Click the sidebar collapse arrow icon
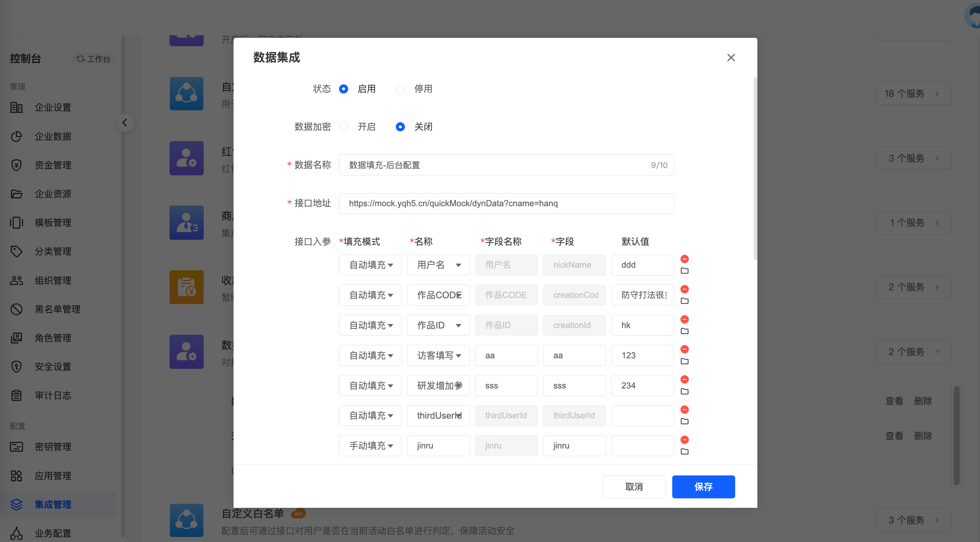 pyautogui.click(x=125, y=123)
